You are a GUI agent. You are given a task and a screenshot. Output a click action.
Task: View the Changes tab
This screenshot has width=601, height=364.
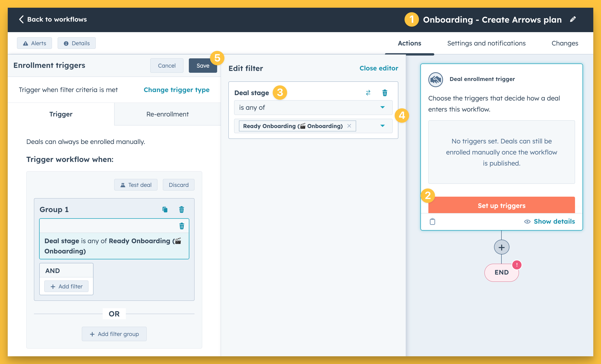point(565,43)
